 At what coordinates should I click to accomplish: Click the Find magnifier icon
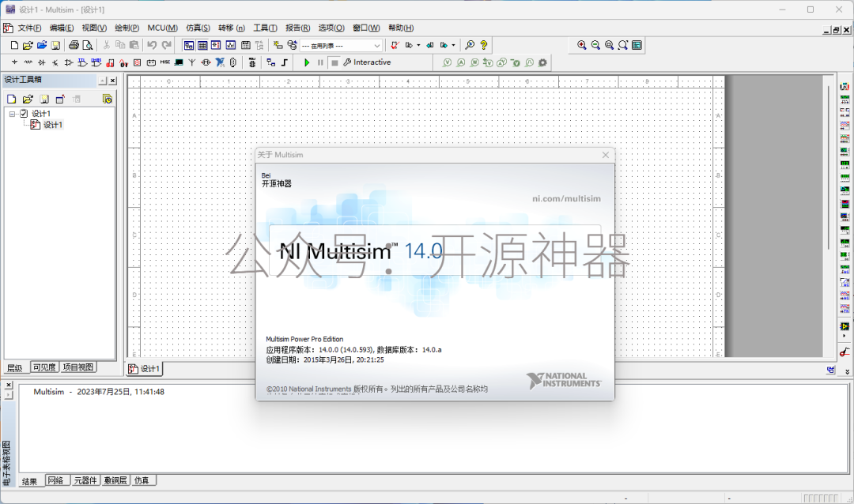point(470,45)
